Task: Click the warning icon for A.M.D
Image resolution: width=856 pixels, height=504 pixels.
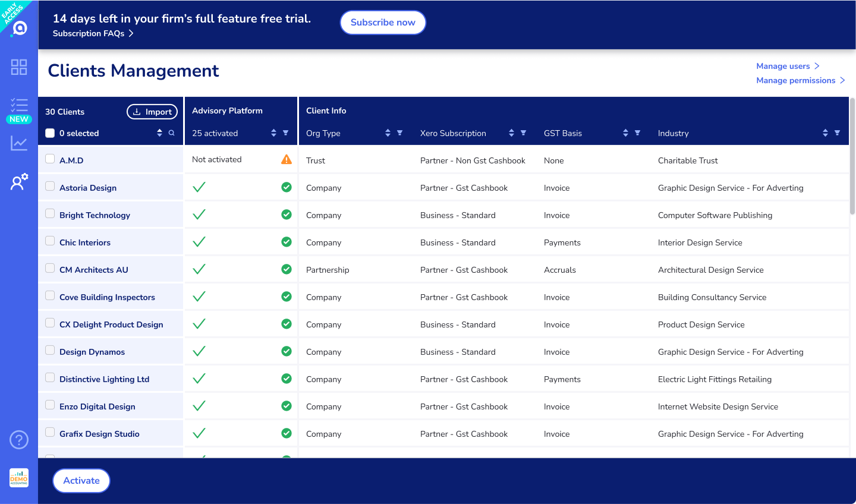Action: 287,159
